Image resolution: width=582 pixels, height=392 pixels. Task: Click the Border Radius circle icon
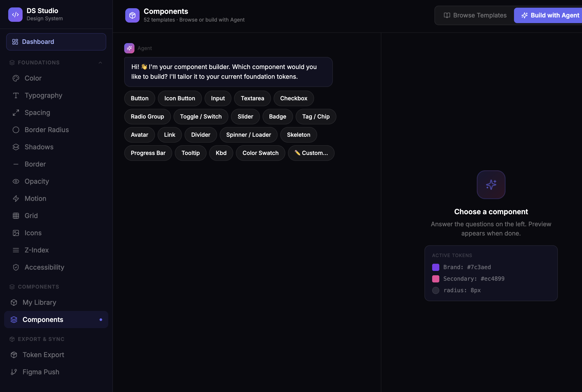(16, 130)
